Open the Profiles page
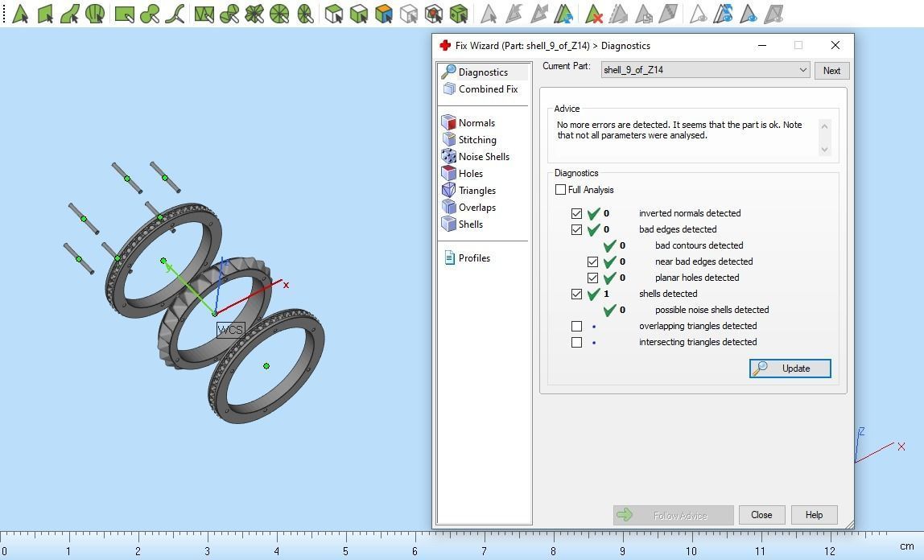Image resolution: width=924 pixels, height=560 pixels. [474, 258]
